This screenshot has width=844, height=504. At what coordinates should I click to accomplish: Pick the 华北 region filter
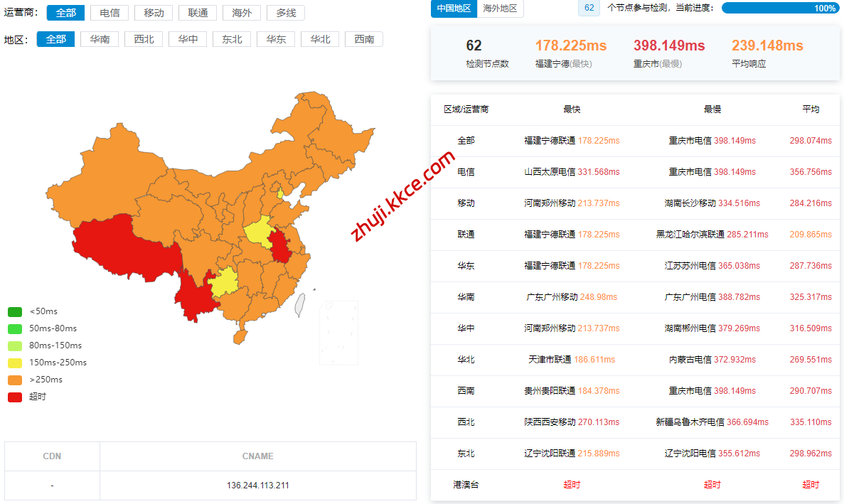pos(320,39)
